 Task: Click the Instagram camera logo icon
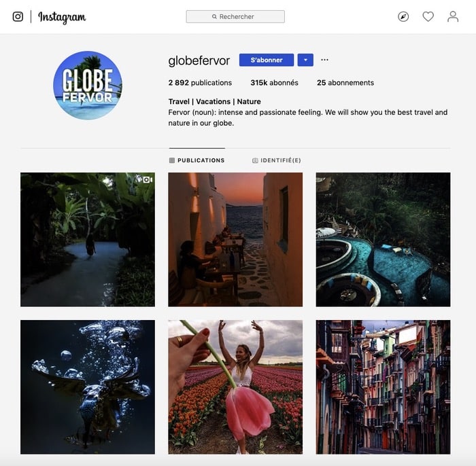tap(18, 16)
